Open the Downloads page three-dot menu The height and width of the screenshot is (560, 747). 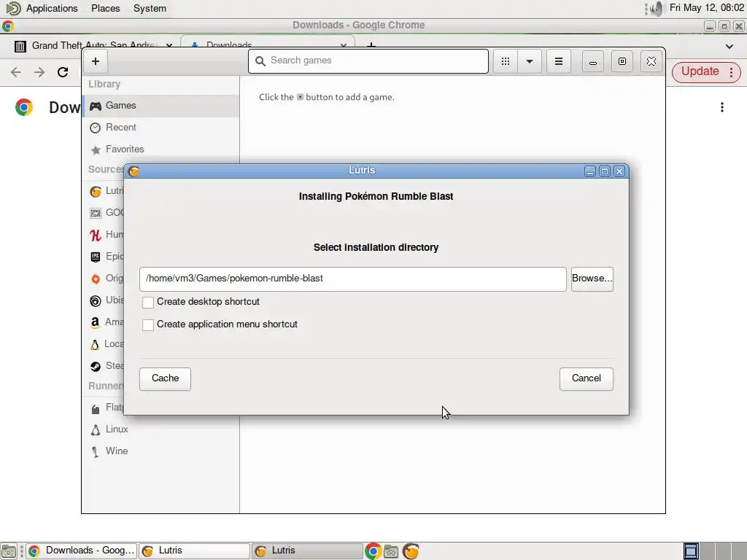click(x=721, y=107)
